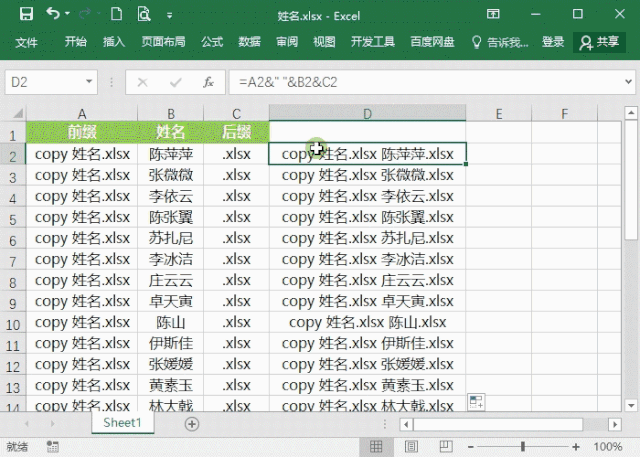
Task: Open the 文件 menu tab
Action: point(26,42)
